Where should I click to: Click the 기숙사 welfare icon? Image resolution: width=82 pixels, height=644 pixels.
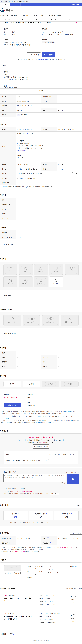point(26,270)
